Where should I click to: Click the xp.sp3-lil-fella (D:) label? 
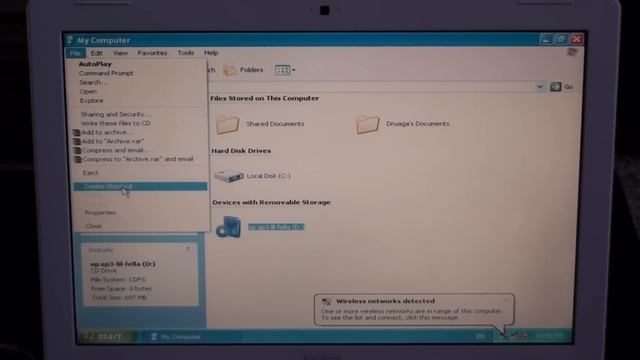(276, 227)
